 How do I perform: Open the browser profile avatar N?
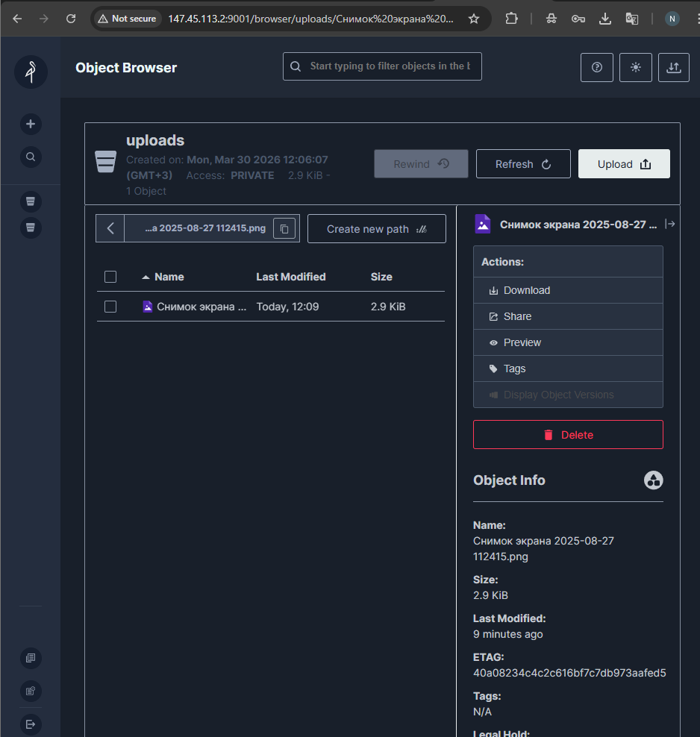tap(672, 19)
